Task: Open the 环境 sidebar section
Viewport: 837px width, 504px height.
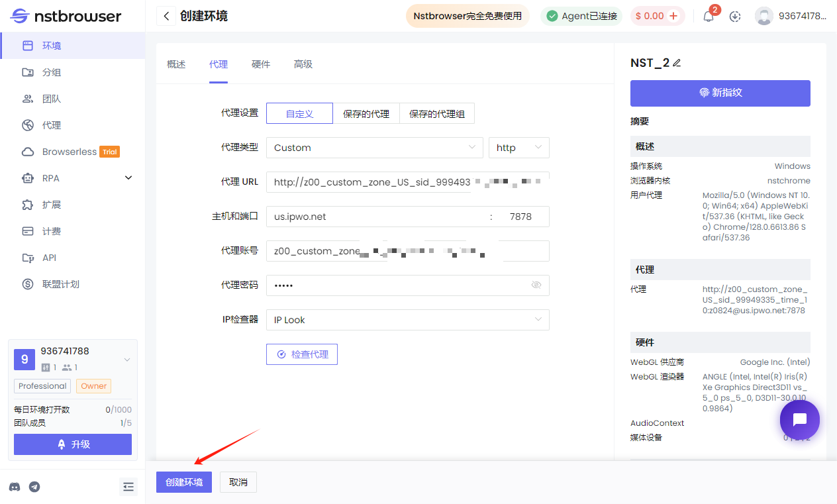Action: (x=73, y=46)
